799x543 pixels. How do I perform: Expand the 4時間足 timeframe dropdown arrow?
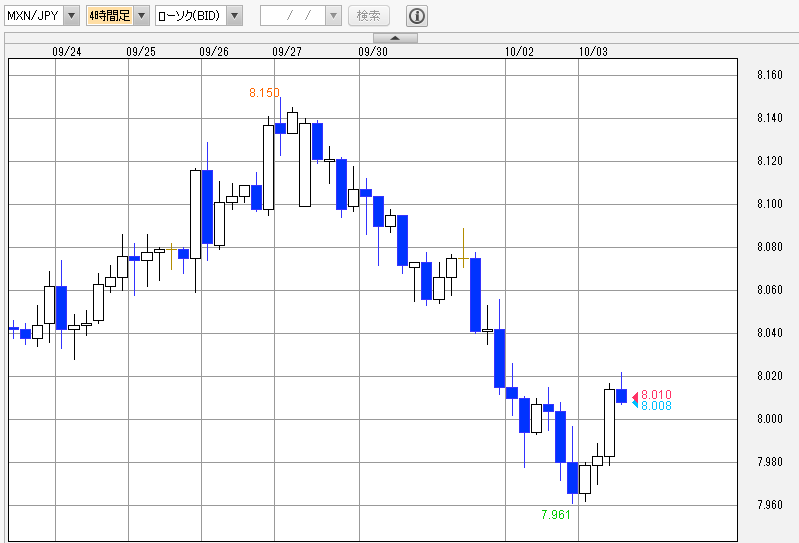[x=140, y=16]
